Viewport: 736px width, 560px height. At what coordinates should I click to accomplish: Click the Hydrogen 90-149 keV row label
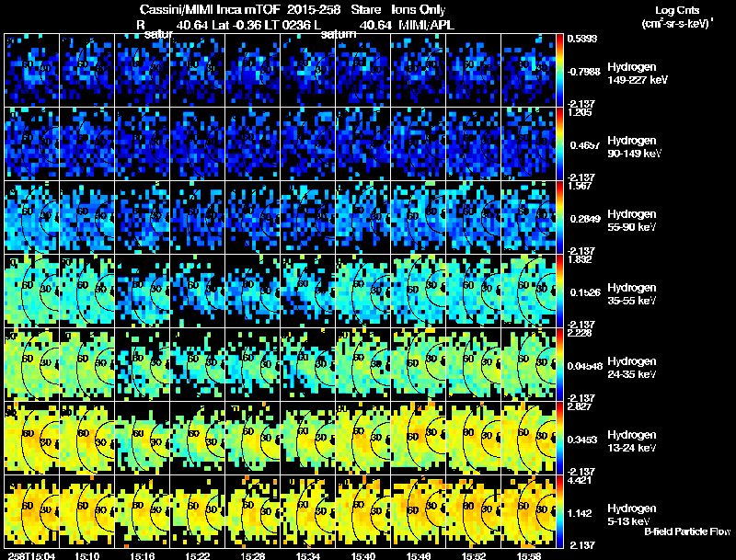pos(635,147)
